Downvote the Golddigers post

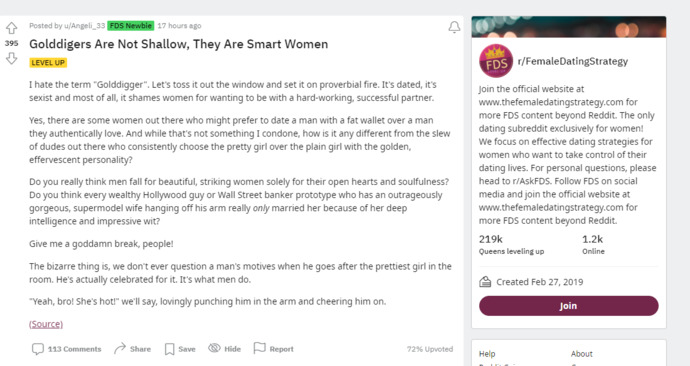[x=11, y=58]
